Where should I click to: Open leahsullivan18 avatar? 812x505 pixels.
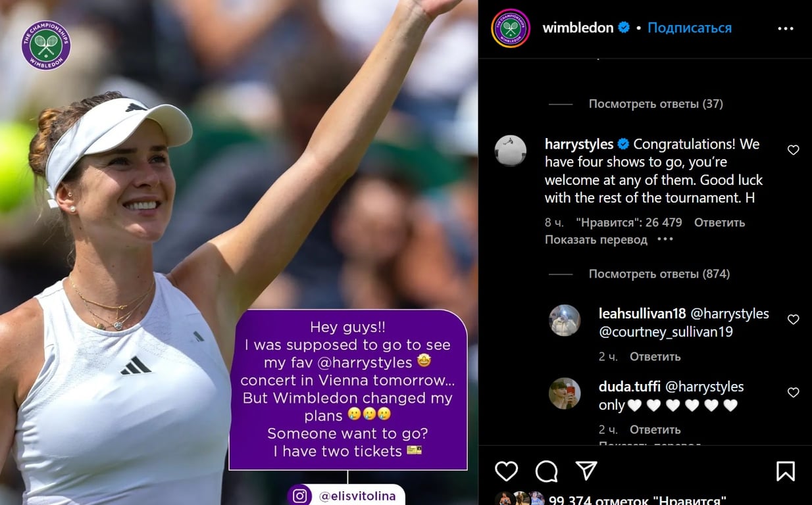click(565, 320)
